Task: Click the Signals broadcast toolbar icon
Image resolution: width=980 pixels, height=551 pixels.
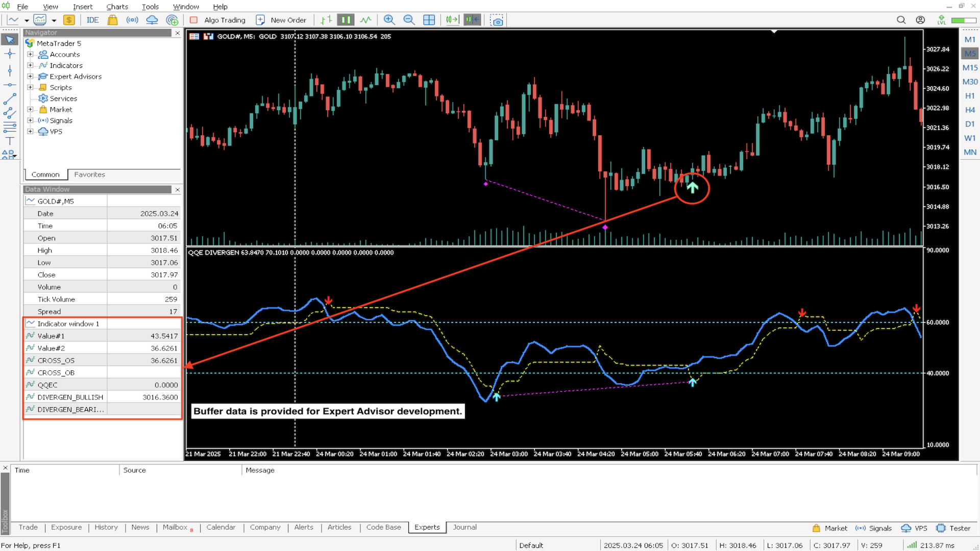Action: tap(132, 20)
